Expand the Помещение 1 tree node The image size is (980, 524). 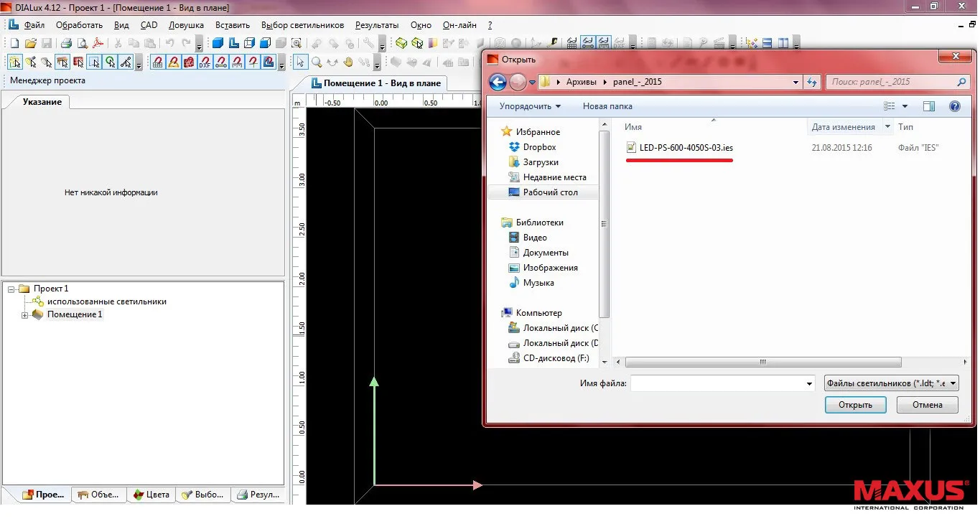(25, 315)
